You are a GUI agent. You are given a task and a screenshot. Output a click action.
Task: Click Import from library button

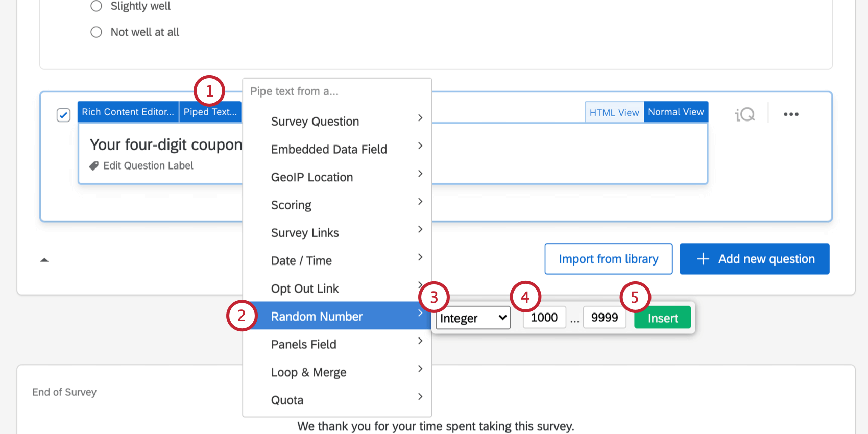tap(608, 259)
